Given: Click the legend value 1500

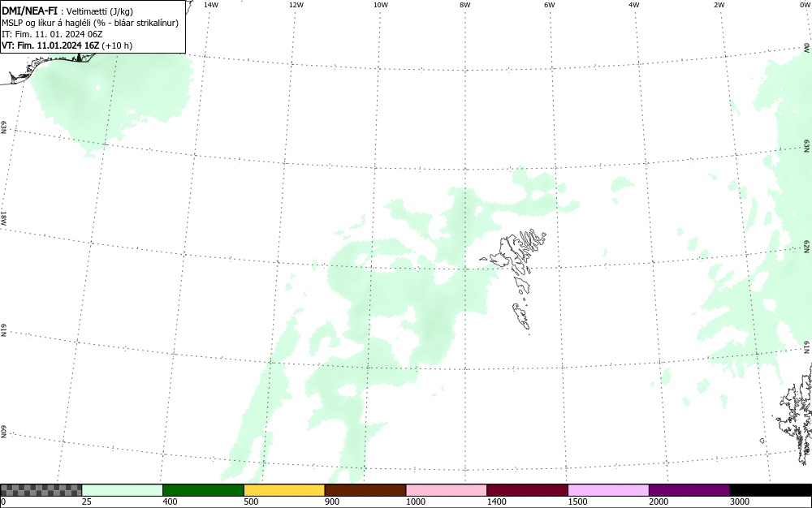Looking at the screenshot, I should [x=578, y=502].
